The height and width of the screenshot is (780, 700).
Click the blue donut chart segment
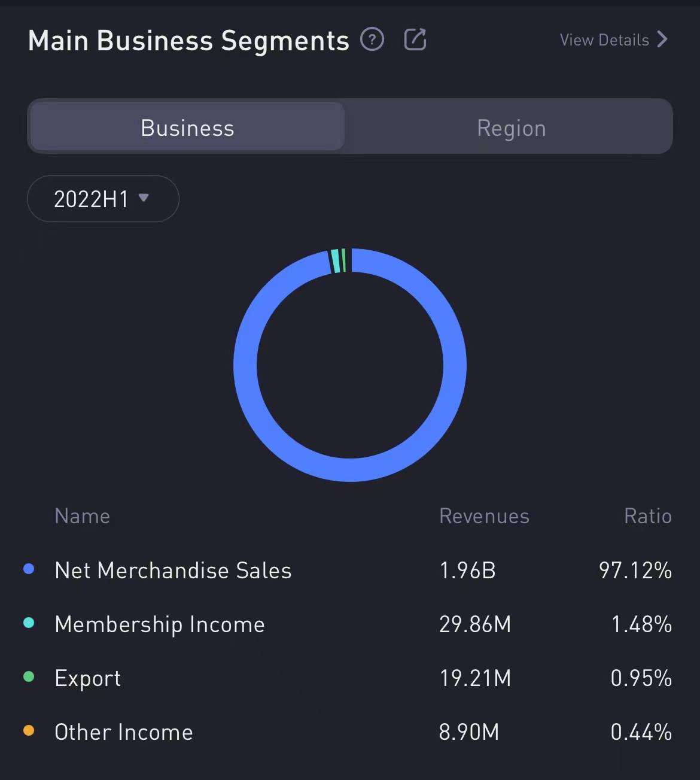tap(455, 365)
